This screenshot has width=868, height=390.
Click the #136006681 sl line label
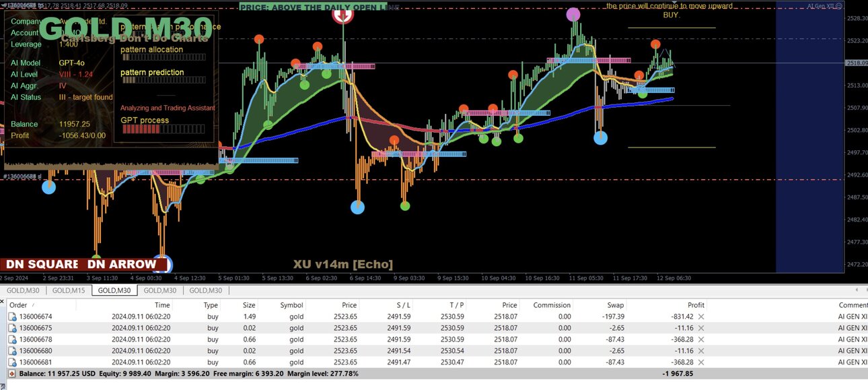(22, 176)
